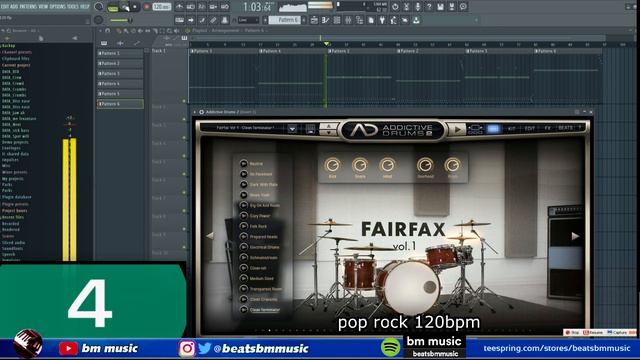Image resolution: width=640 pixels, height=360 pixels.
Task: Switch to the EDIT tab in Addictive Drums
Action: (529, 129)
